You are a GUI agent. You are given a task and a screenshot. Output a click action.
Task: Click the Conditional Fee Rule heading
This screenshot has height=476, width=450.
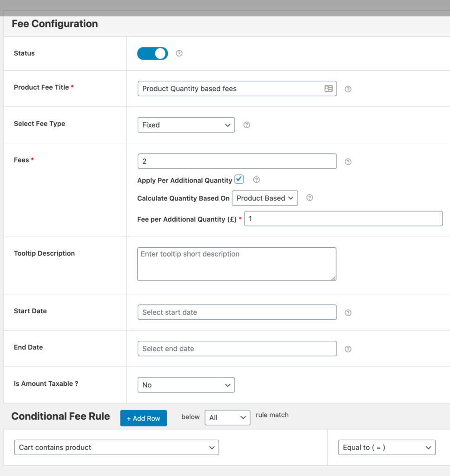(x=60, y=416)
